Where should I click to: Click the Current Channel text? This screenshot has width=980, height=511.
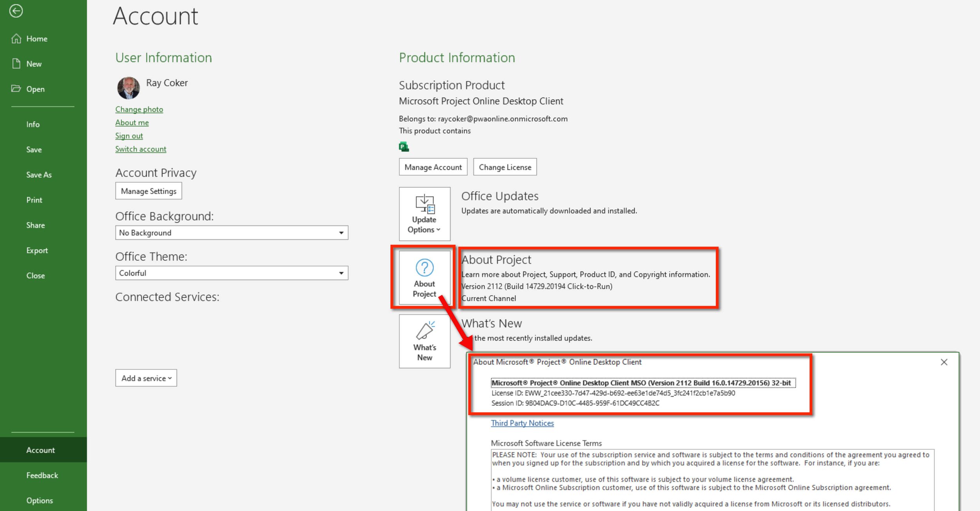[488, 298]
